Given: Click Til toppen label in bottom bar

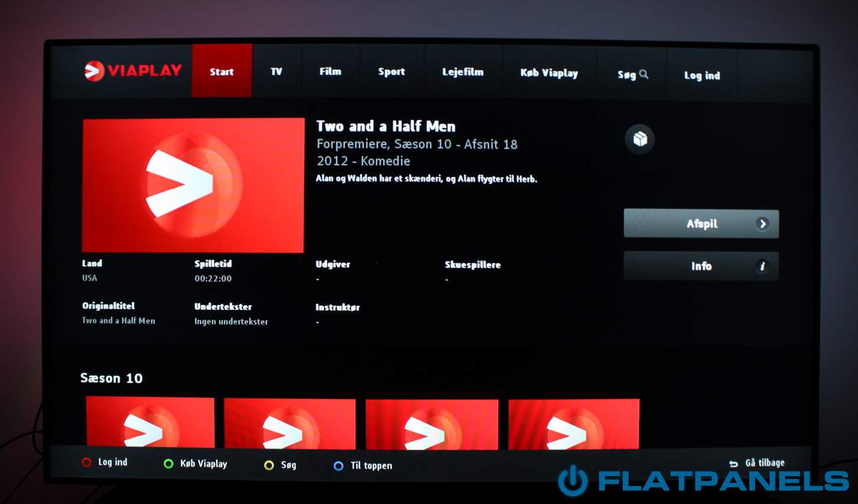Looking at the screenshot, I should coord(371,466).
